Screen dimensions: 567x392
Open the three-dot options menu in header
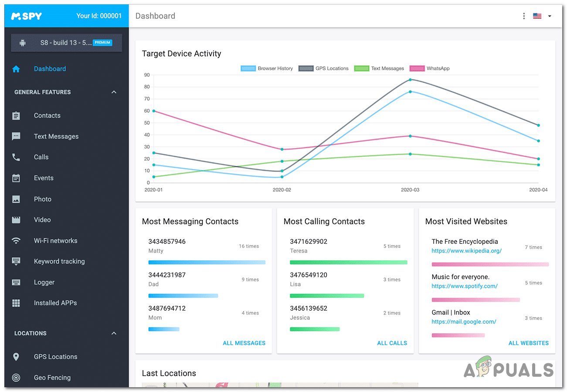[x=523, y=16]
